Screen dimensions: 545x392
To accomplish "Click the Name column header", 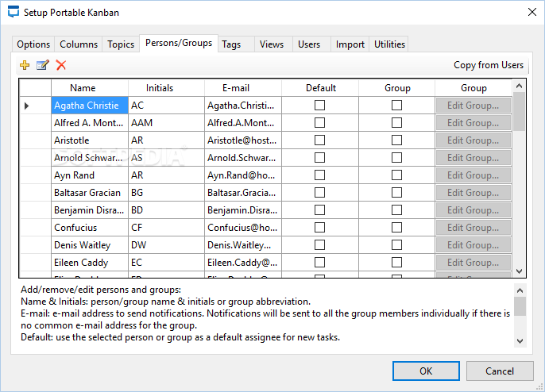I will 90,88.
